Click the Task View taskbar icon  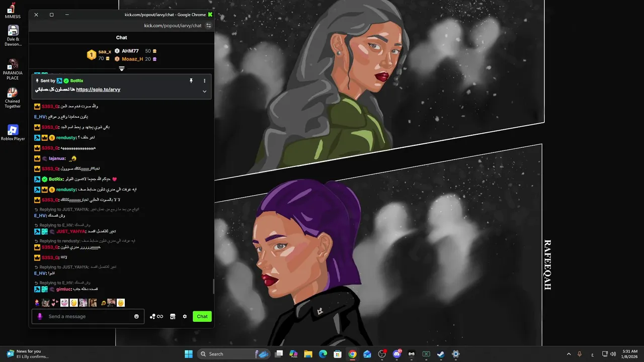tap(279, 354)
